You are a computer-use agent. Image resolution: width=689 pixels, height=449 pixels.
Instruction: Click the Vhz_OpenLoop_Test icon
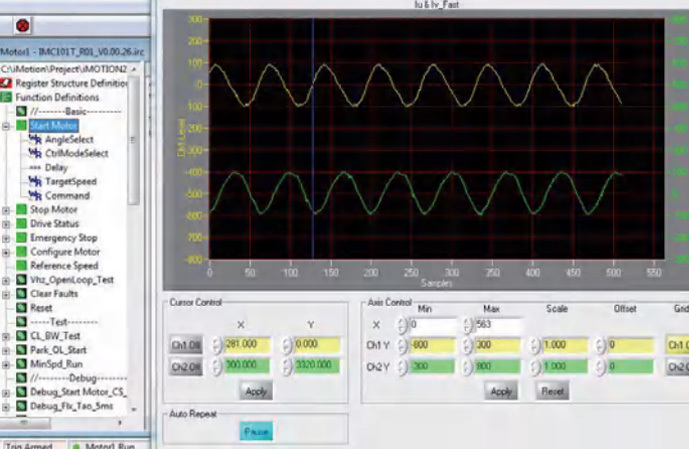(x=22, y=279)
